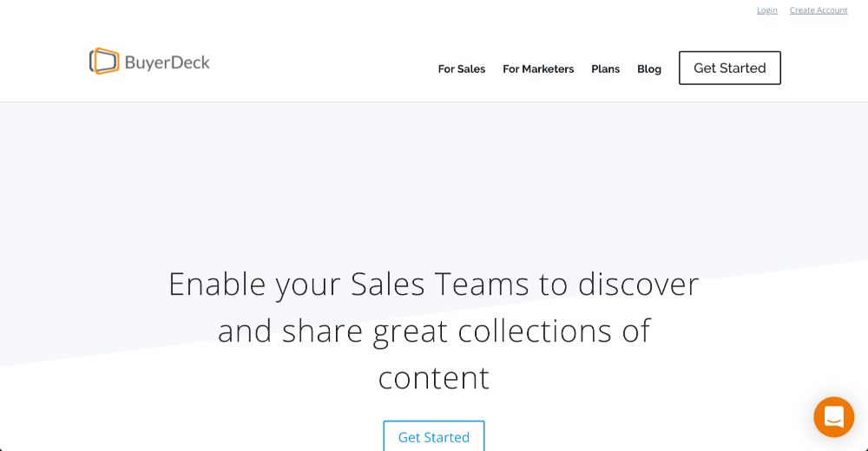The image size is (868, 451).
Task: Click the word 'discover' in the headline
Action: pos(639,284)
